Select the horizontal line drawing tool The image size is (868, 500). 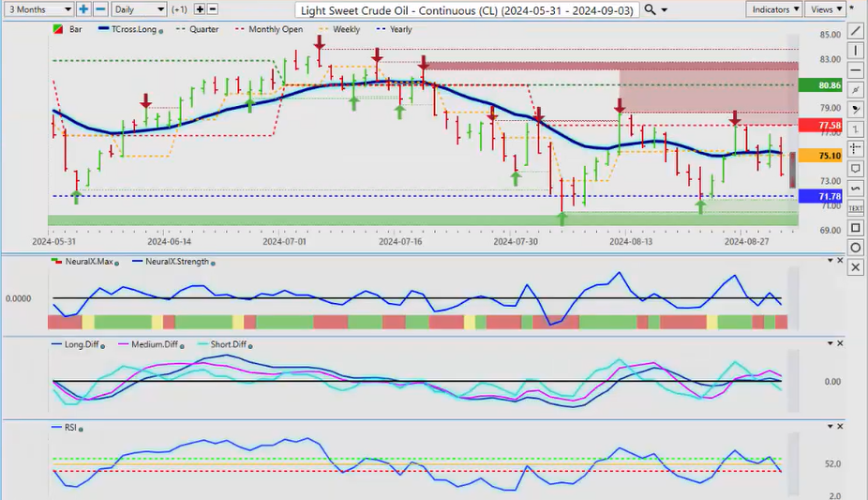pyautogui.click(x=855, y=70)
